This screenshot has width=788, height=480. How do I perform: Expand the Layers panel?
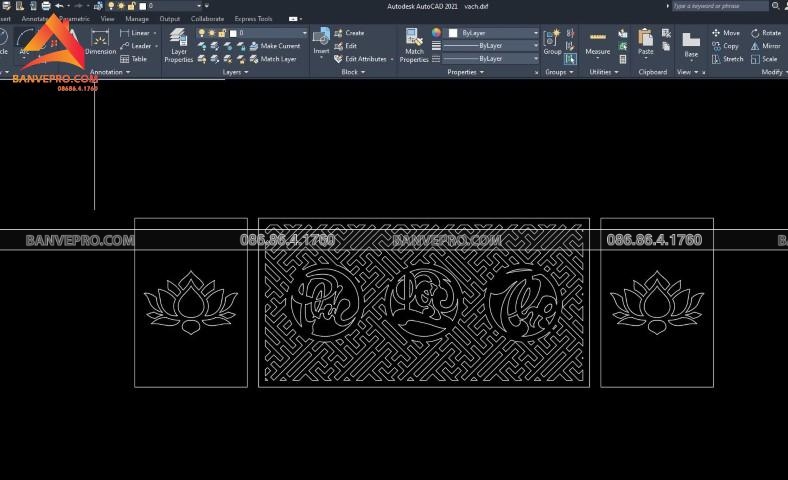[x=235, y=72]
